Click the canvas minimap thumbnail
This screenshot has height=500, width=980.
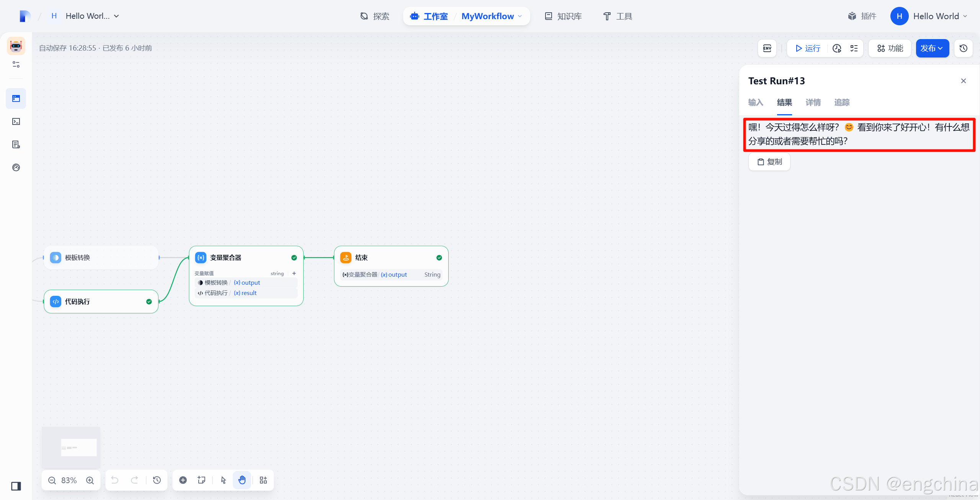71,447
